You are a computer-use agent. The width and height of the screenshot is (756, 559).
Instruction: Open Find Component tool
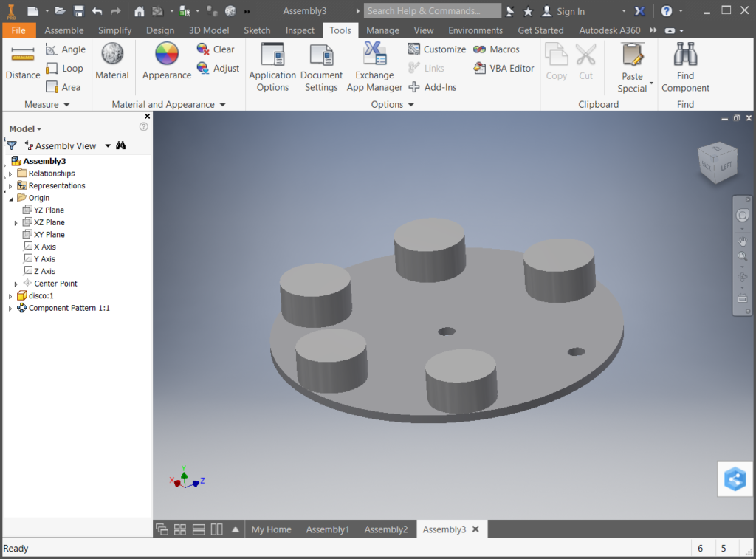685,67
